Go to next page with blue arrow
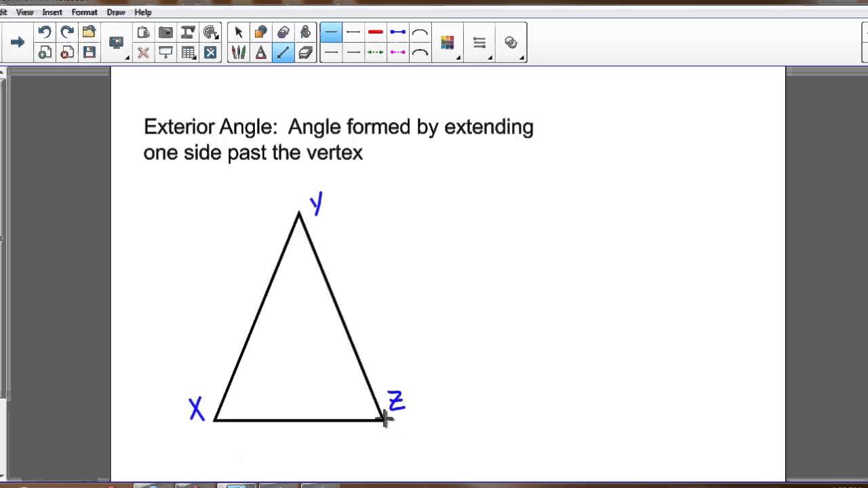This screenshot has height=488, width=868. [18, 42]
